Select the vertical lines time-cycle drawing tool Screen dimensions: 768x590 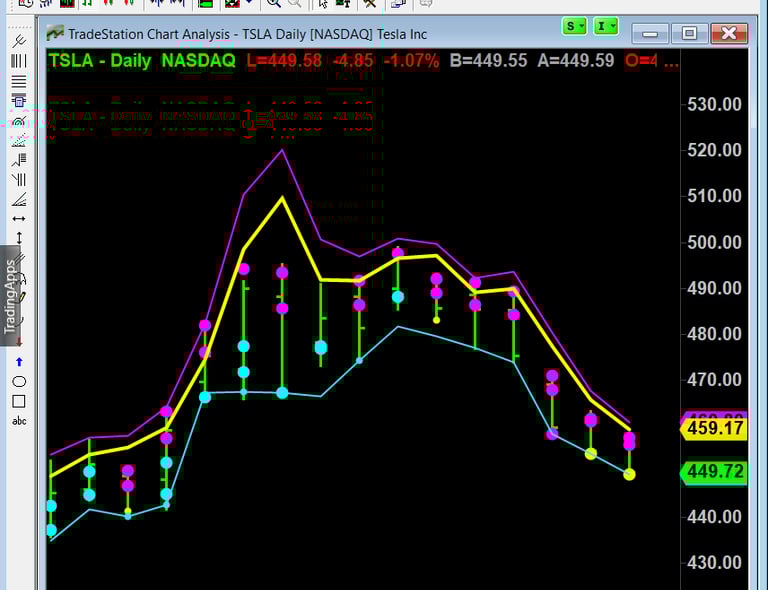pos(19,61)
